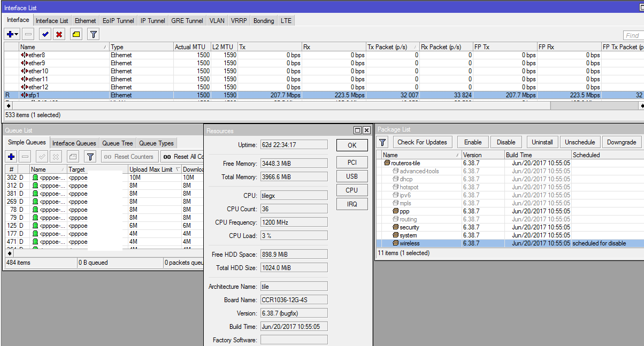This screenshot has width=644, height=346.
Task: Open the add interface plus dropdown
Action: pos(12,34)
